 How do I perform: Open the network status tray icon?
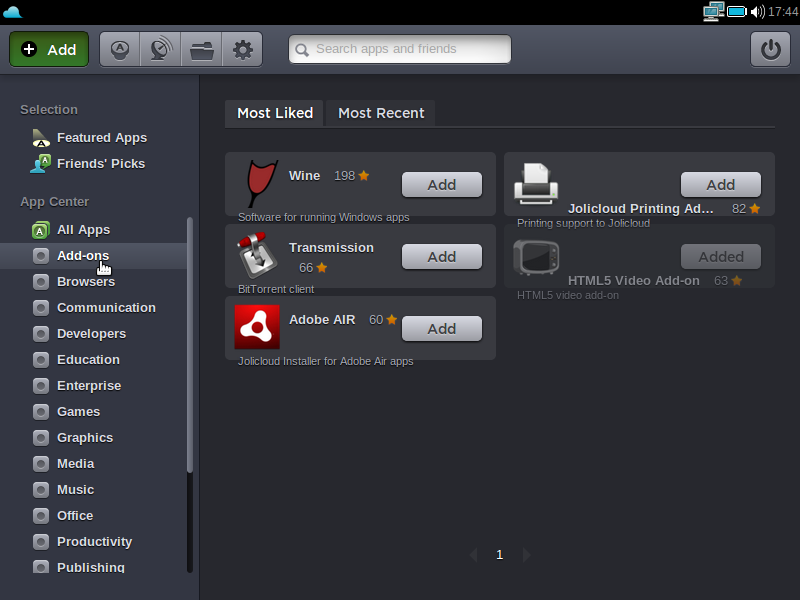click(x=713, y=12)
